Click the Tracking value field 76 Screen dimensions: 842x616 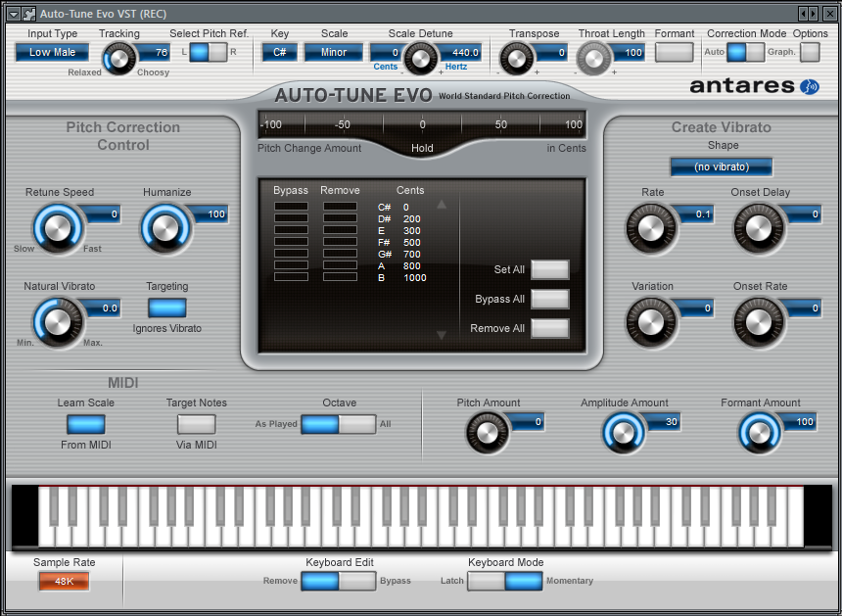click(x=154, y=53)
